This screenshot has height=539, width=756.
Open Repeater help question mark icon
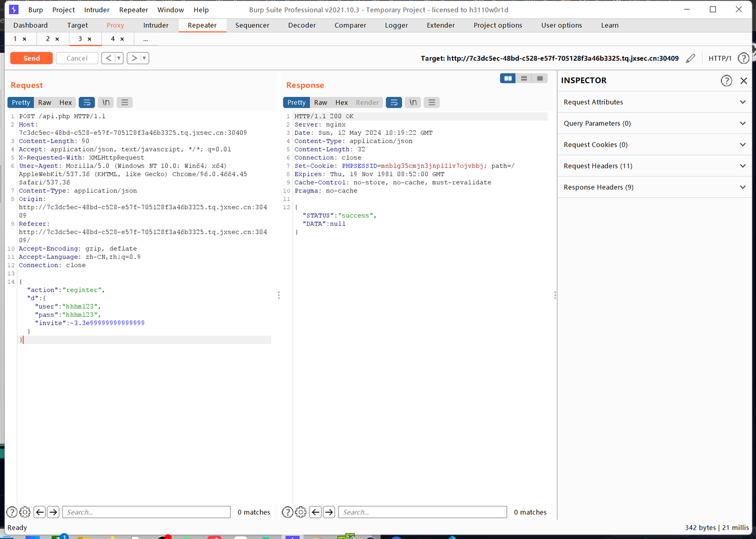[x=744, y=59]
